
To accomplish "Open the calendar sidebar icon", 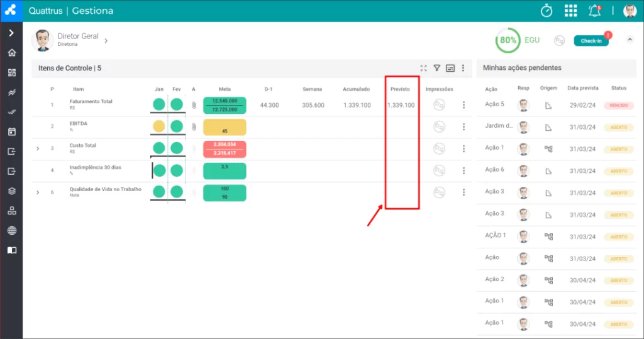I will click(12, 131).
